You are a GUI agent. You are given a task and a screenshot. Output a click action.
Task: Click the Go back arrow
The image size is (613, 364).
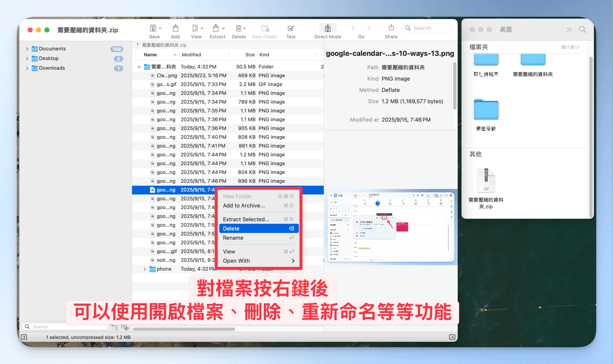pyautogui.click(x=353, y=28)
